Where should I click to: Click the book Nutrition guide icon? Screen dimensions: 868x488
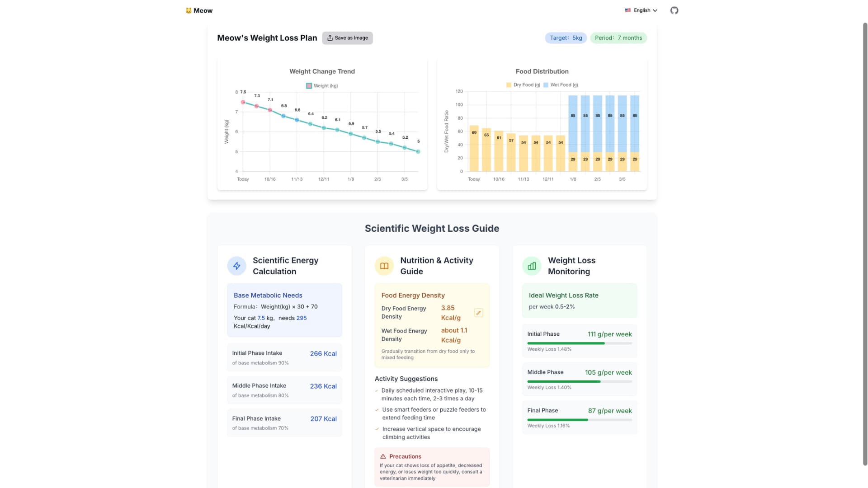click(x=384, y=266)
